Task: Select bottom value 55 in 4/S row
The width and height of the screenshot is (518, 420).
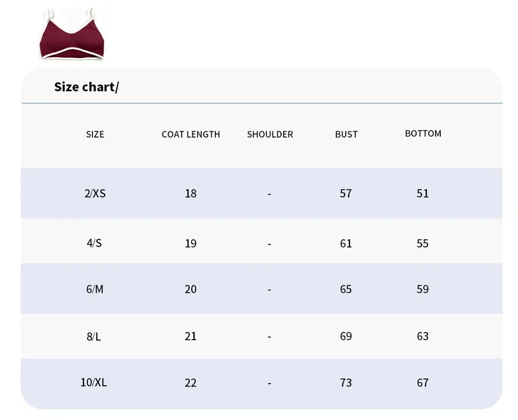Action: (422, 243)
